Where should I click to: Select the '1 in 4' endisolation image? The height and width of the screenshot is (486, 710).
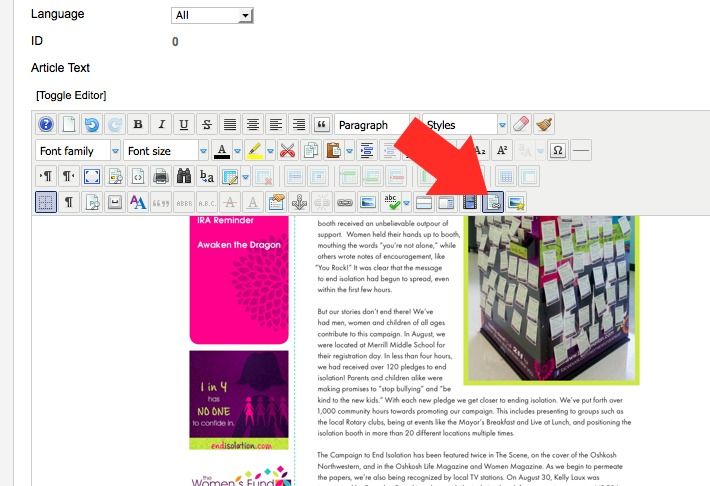pyautogui.click(x=239, y=400)
